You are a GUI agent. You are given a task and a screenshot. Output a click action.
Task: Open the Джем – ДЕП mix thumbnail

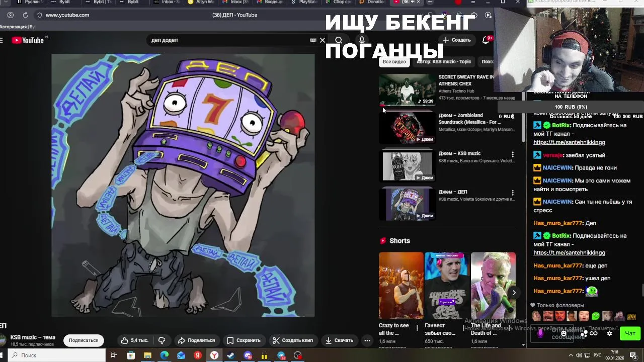pyautogui.click(x=408, y=204)
